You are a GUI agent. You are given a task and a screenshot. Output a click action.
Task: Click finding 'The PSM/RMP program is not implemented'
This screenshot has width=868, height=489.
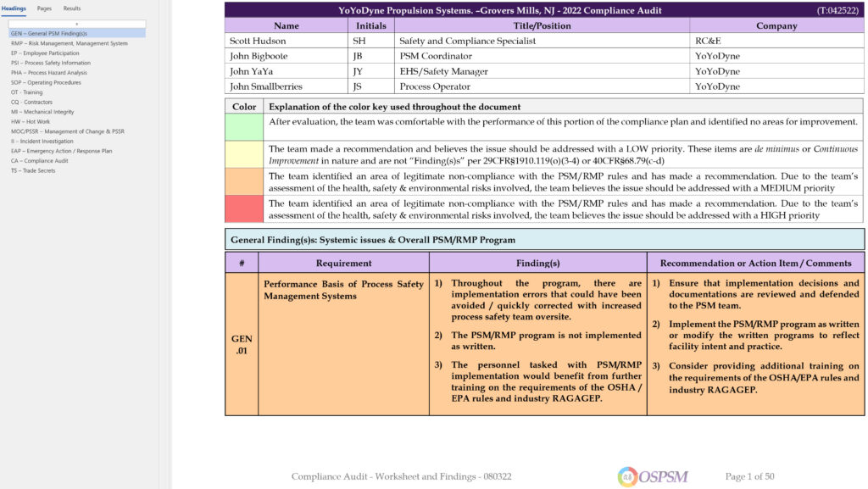pyautogui.click(x=546, y=341)
